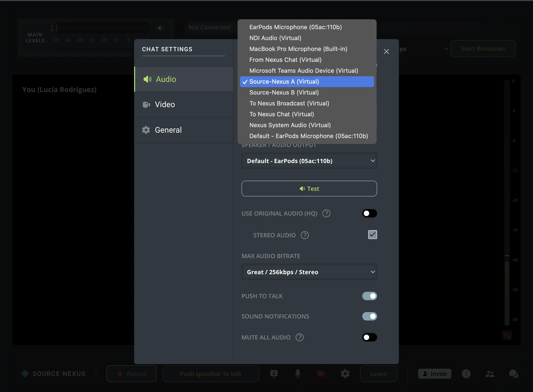The width and height of the screenshot is (533, 392).
Task: Click the General gear icon in sidebar
Action: (x=146, y=130)
